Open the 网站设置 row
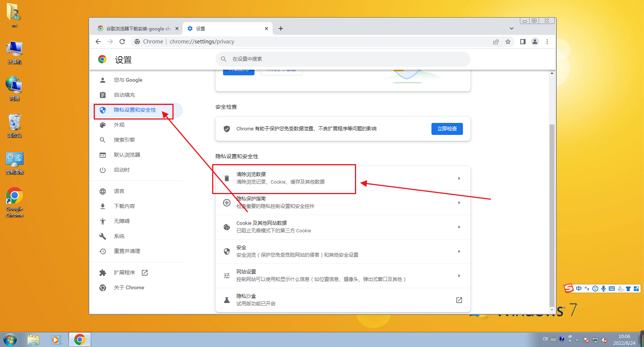 coord(343,276)
